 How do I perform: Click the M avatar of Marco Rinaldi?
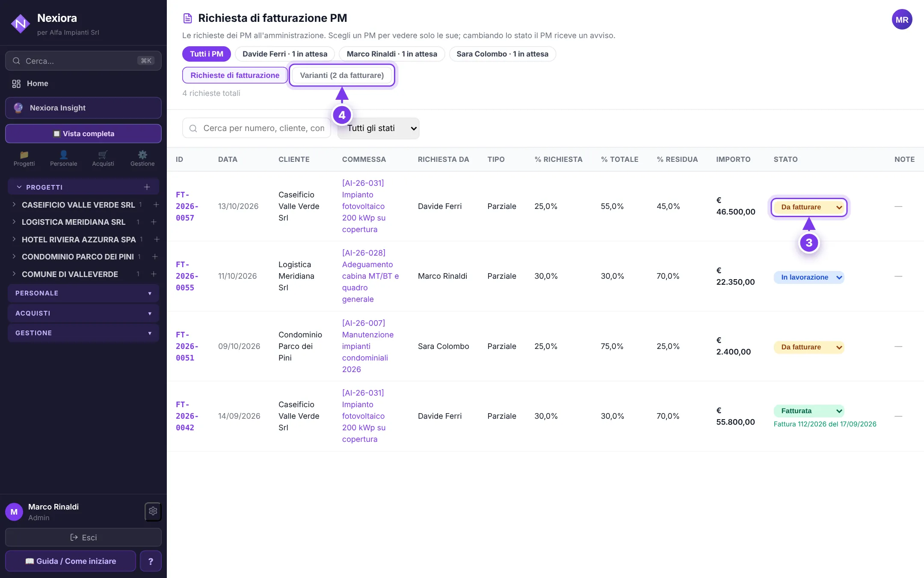(x=14, y=512)
